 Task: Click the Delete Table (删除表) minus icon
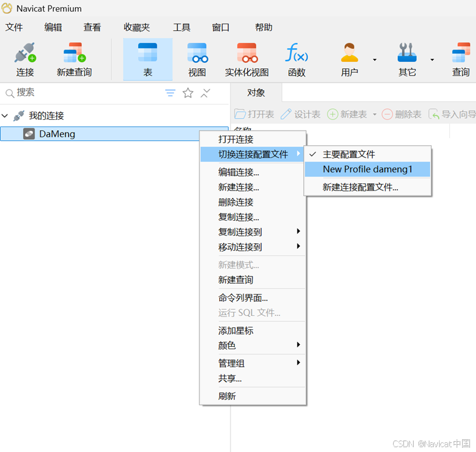387,114
